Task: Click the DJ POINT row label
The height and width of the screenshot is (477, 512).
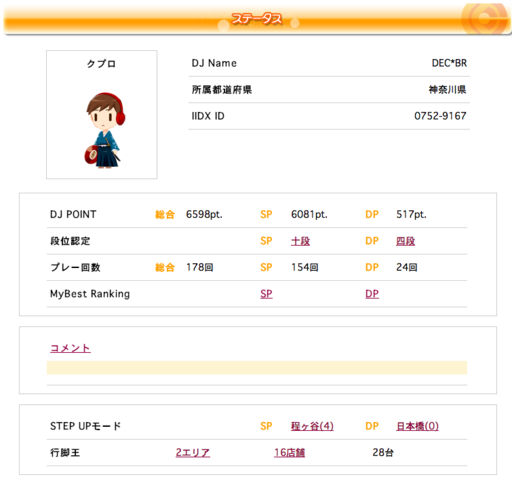Action: (x=73, y=214)
